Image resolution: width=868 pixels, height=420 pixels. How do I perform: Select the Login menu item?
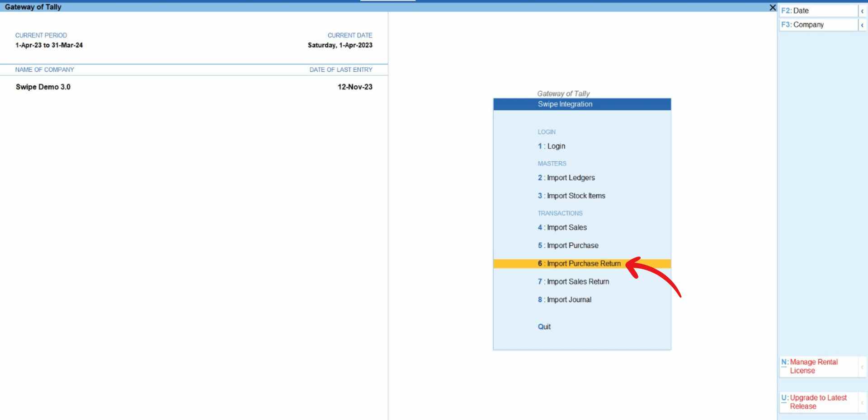pyautogui.click(x=552, y=146)
